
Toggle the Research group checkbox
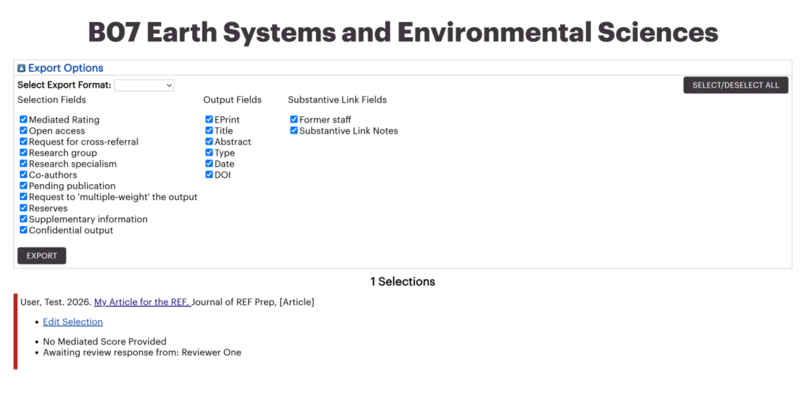(x=23, y=153)
